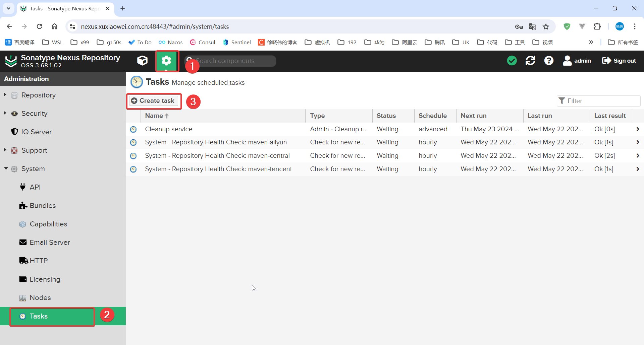Screen dimensions: 644x345
Task: Click the Create task button
Action: [153, 101]
